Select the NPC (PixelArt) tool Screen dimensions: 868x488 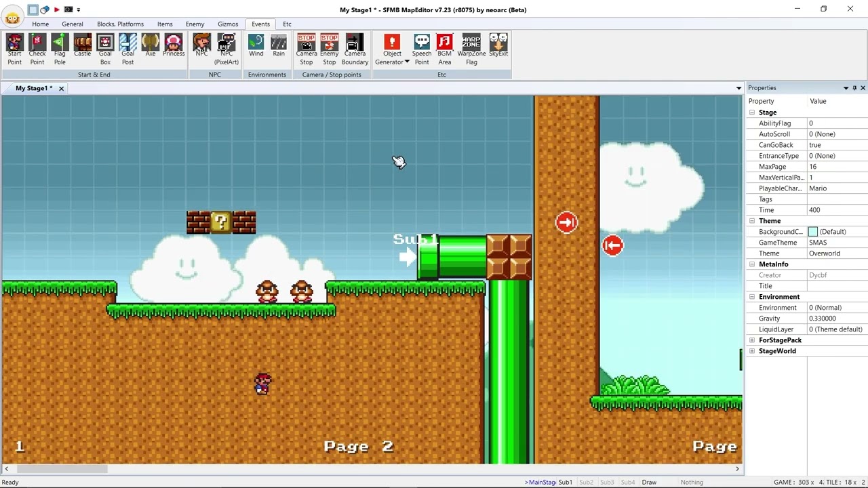click(226, 49)
